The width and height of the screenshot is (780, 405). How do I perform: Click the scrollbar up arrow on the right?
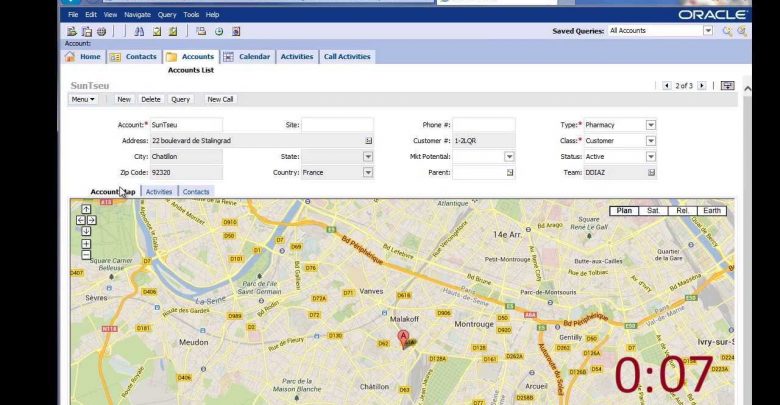click(747, 89)
